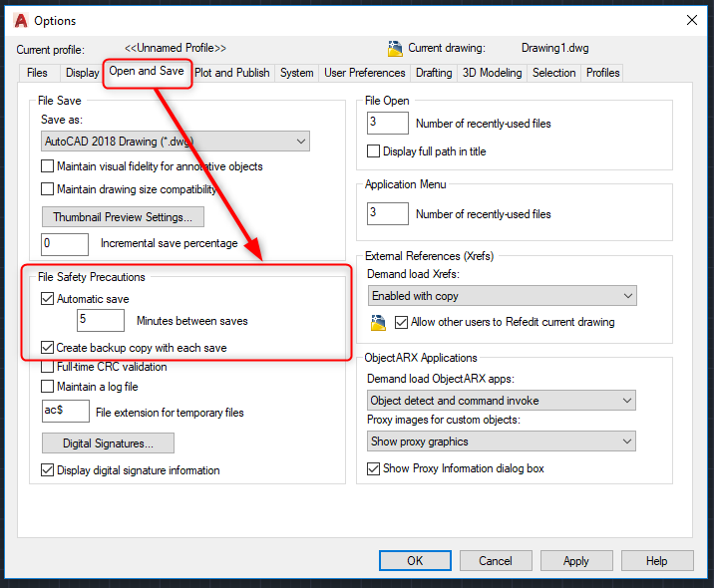Enable Full-time CRC validation
The image size is (714, 588).
pyautogui.click(x=48, y=367)
